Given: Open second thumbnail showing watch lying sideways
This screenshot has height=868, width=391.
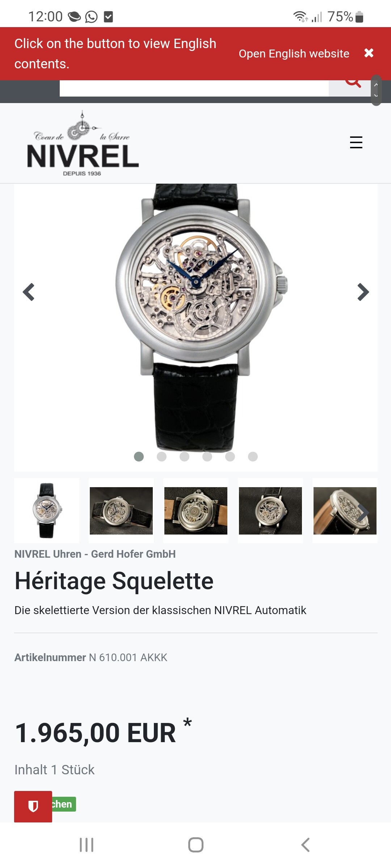Looking at the screenshot, I should (x=121, y=511).
